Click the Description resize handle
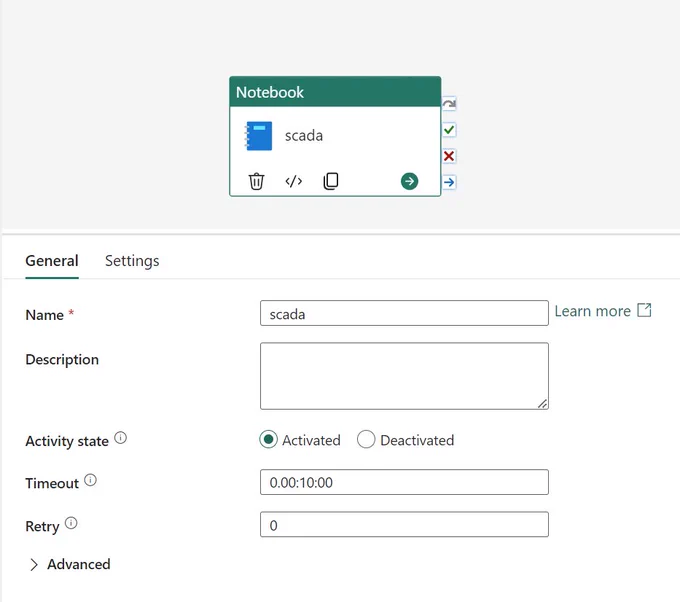The image size is (680, 602). click(542, 403)
